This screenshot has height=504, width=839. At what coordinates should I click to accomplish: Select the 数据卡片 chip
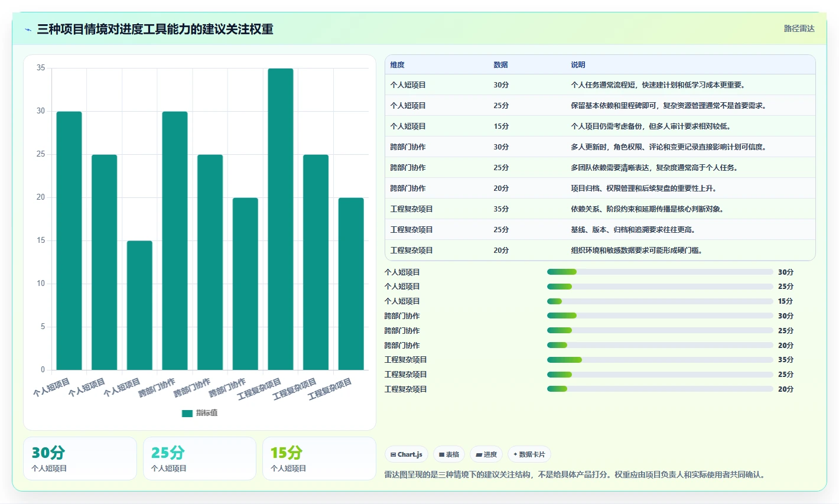pos(529,454)
